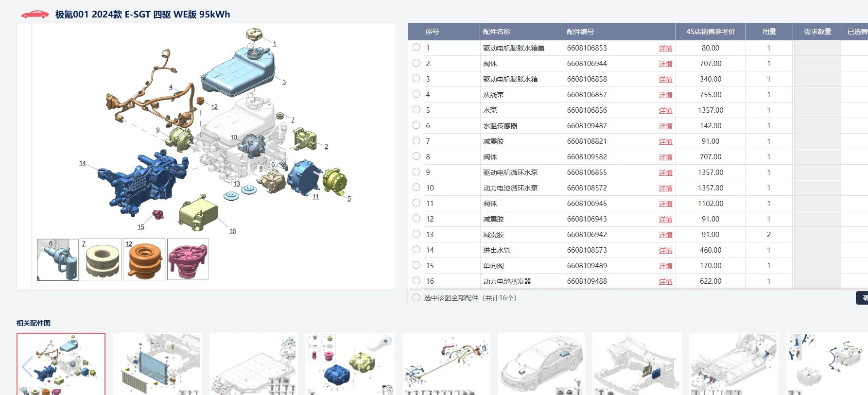Screen dimensions: 868x395
Task: Select radio button for row 16 动力电池蒸发器
Action: [x=416, y=281]
